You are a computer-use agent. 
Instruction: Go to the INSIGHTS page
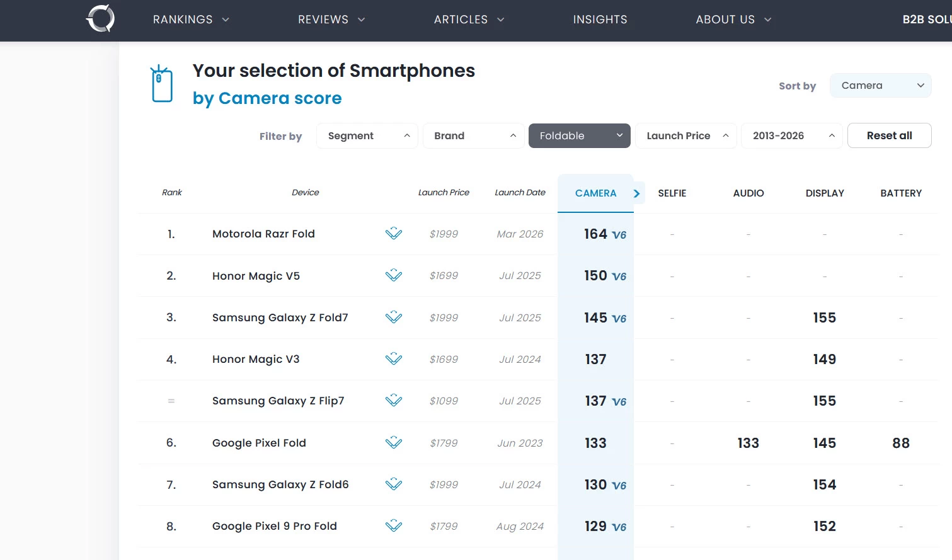(600, 20)
